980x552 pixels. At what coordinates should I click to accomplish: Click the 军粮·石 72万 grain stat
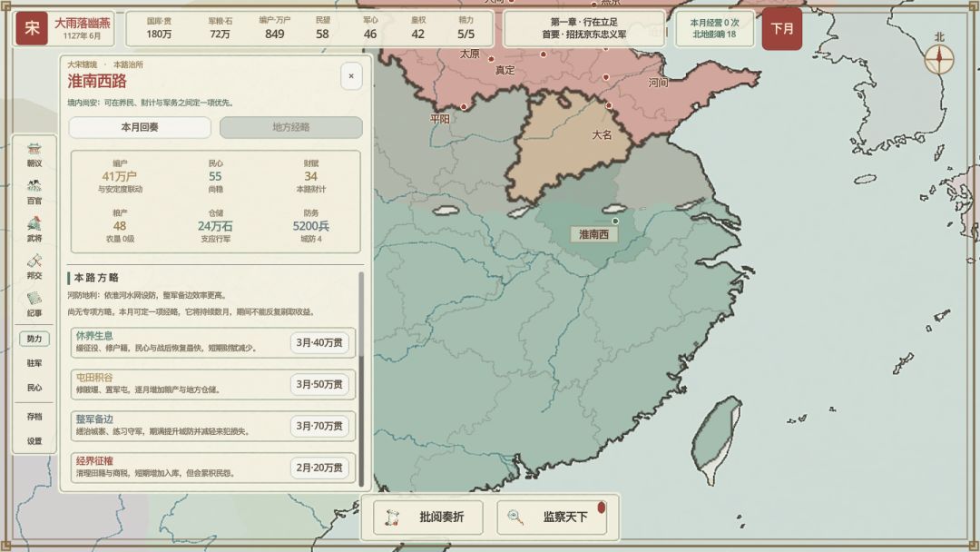click(x=220, y=28)
